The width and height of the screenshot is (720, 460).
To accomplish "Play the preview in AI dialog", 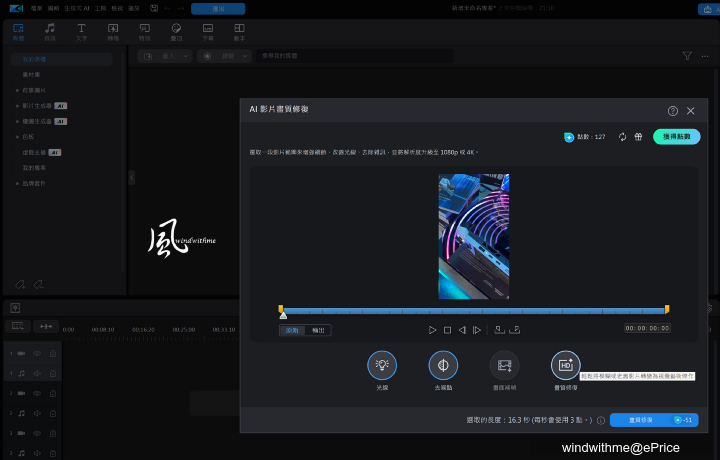I will [432, 330].
